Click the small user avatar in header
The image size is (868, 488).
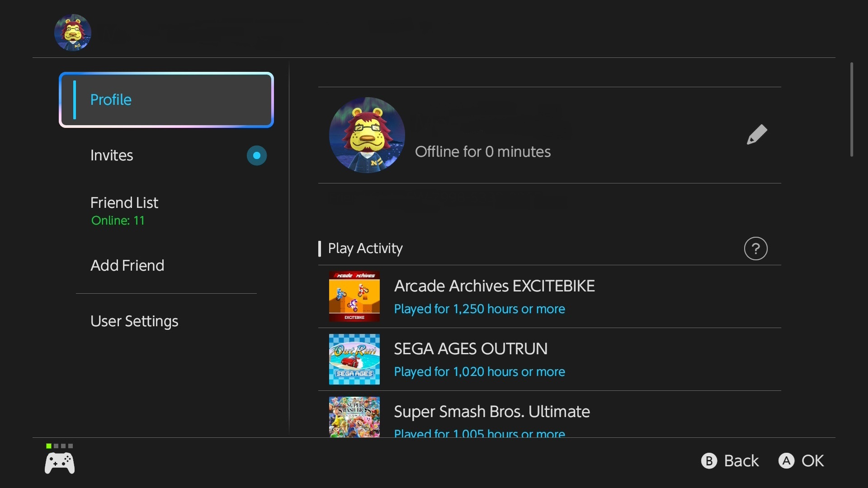point(73,33)
